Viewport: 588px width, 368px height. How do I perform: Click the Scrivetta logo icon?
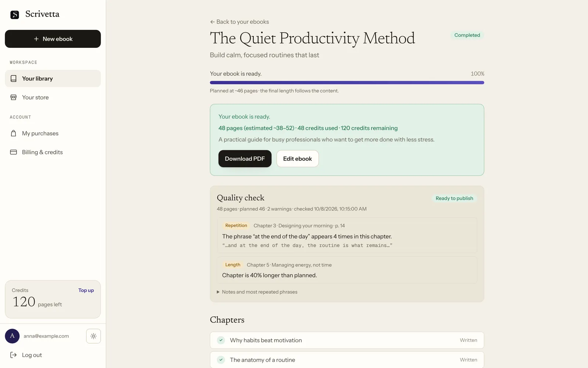(15, 15)
